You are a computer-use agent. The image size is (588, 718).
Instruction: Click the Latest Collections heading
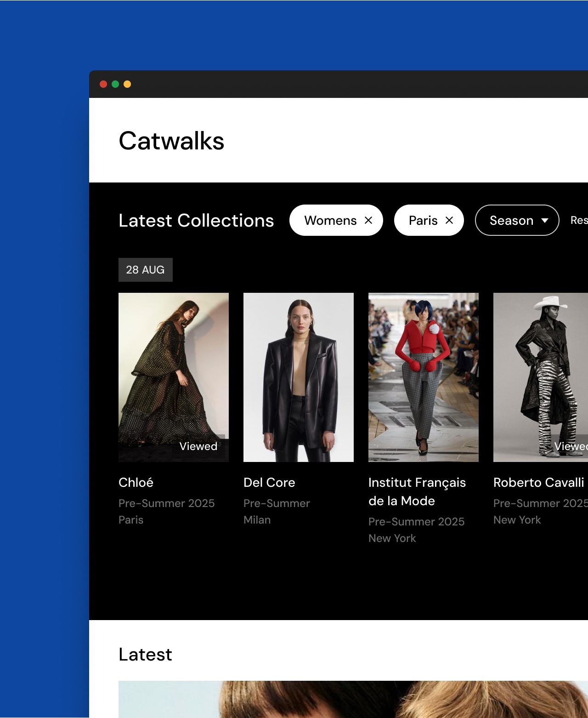pos(196,221)
